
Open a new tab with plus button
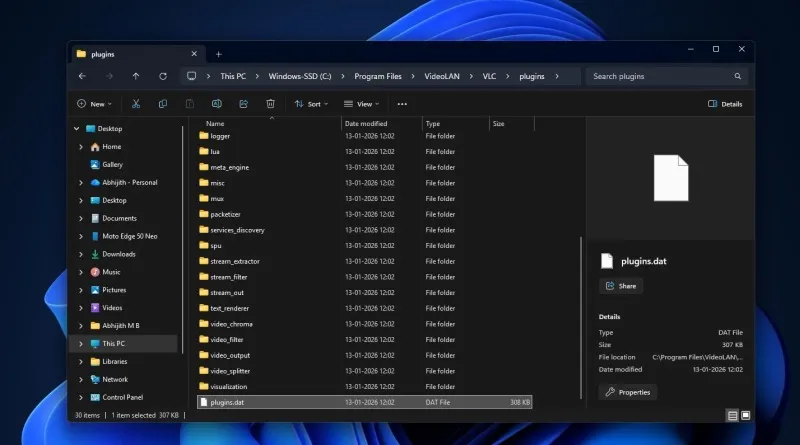click(x=218, y=54)
